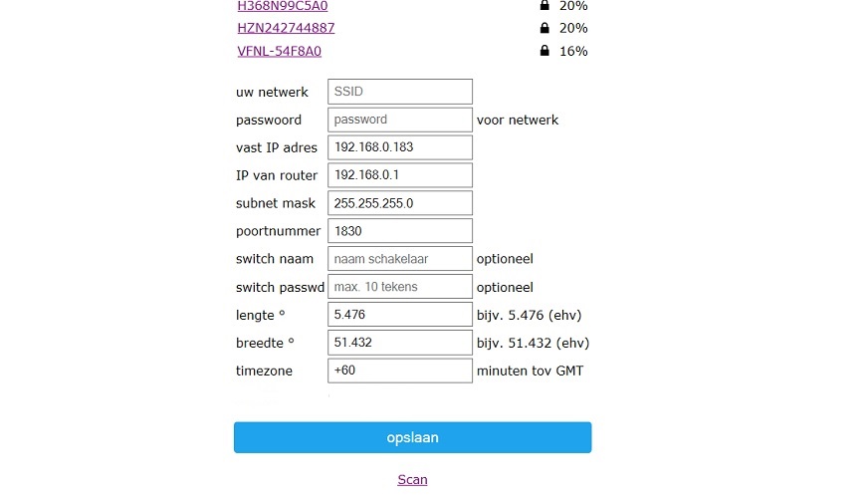868x498 pixels.
Task: Click the switch passwd field
Action: 399,287
